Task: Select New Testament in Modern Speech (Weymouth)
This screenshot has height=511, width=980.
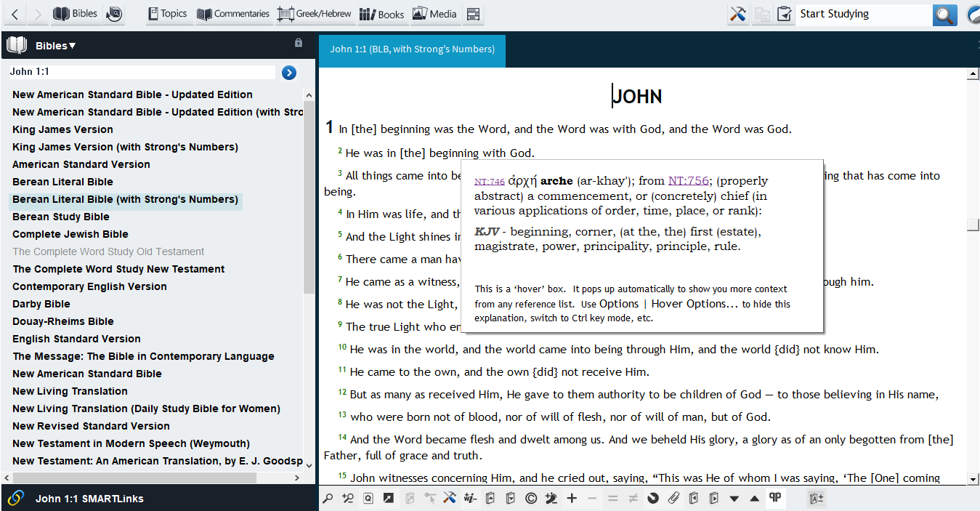Action: [131, 443]
